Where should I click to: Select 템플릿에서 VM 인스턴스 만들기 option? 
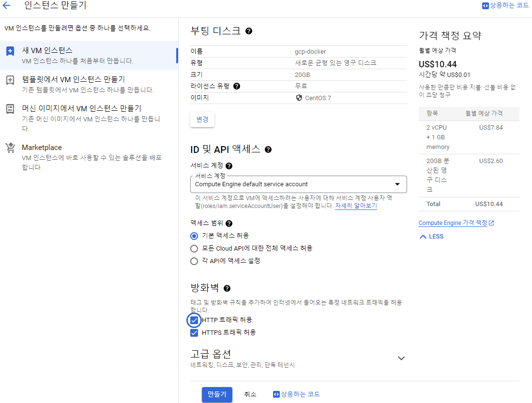point(89,85)
